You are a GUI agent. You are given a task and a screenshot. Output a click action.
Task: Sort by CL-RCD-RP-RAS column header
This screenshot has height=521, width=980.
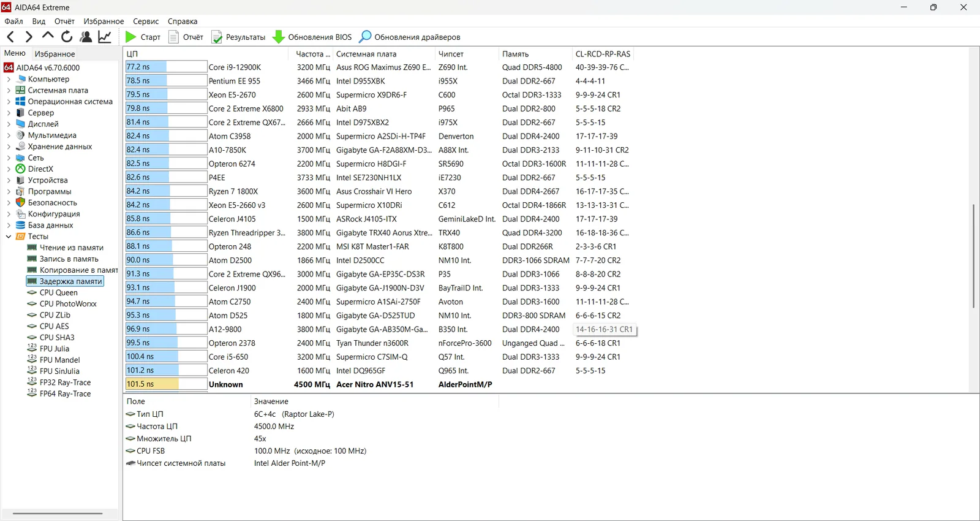click(x=603, y=54)
